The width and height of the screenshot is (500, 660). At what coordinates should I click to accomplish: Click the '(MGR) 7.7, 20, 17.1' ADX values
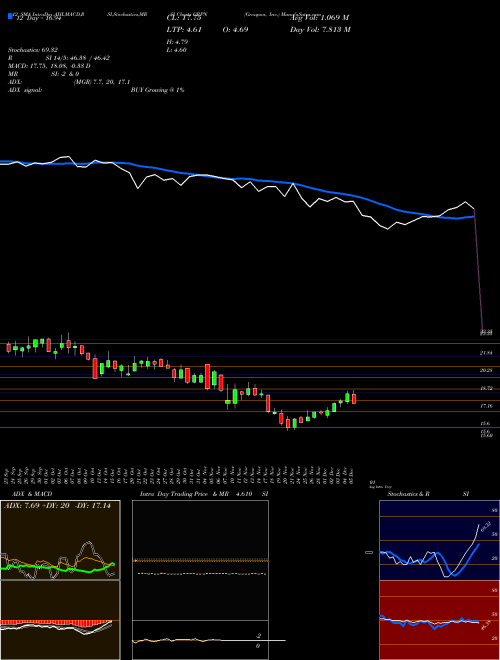click(x=101, y=82)
